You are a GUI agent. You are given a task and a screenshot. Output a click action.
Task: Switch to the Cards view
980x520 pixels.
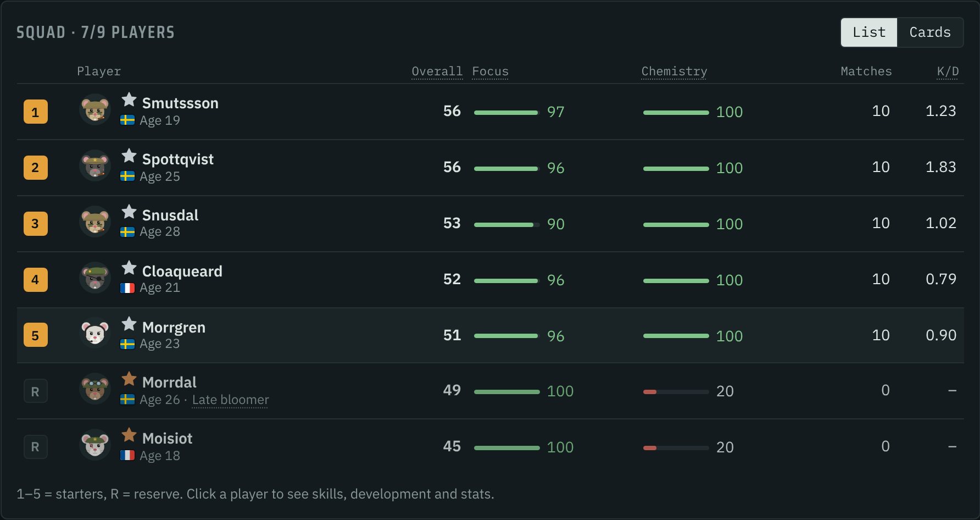click(x=929, y=32)
